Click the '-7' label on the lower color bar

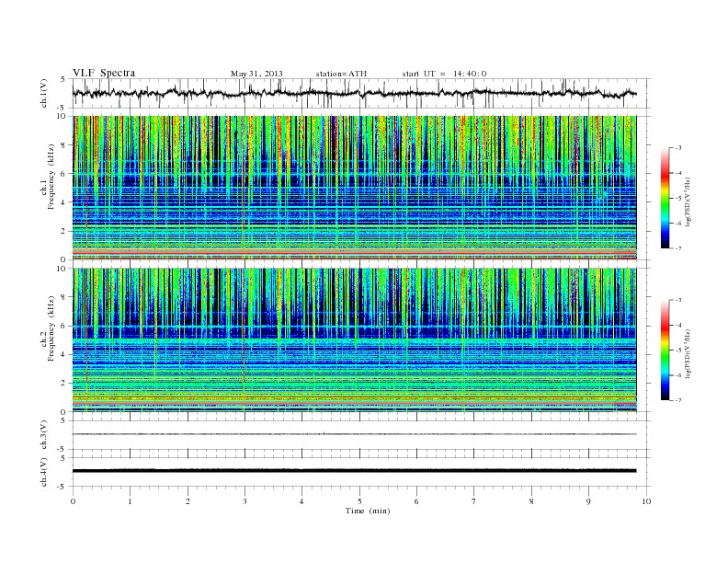click(x=677, y=400)
